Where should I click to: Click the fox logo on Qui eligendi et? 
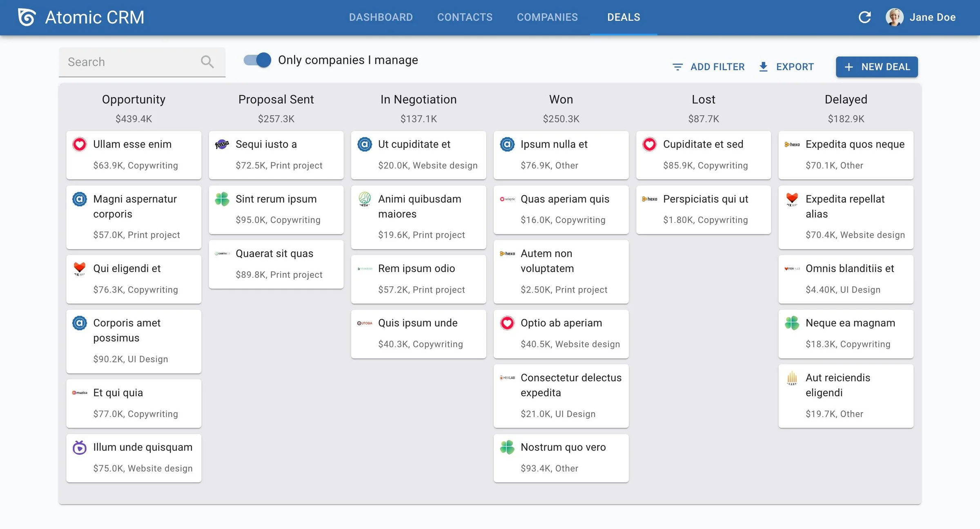click(x=80, y=268)
